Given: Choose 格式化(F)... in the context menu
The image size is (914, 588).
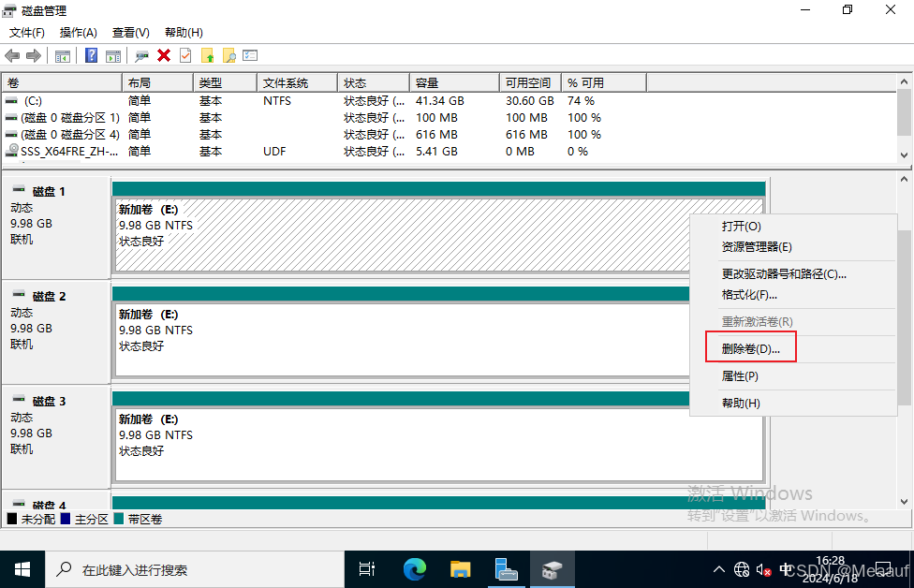Looking at the screenshot, I should tap(793, 295).
